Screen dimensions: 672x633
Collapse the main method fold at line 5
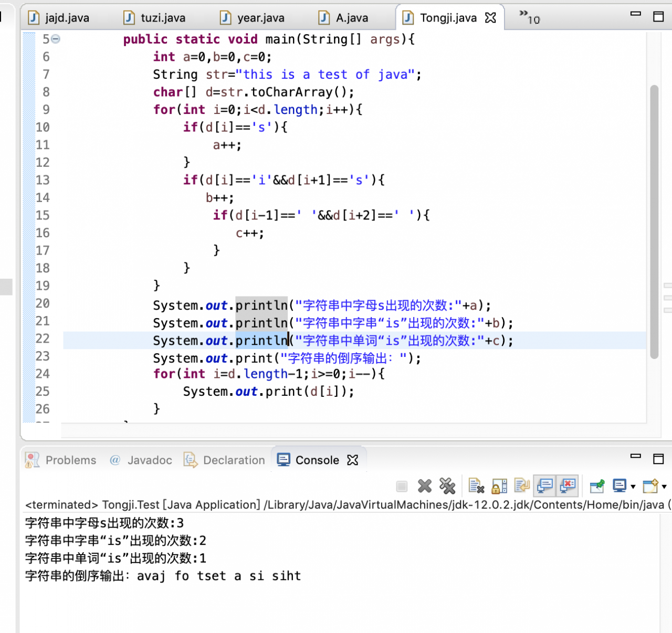(x=56, y=39)
